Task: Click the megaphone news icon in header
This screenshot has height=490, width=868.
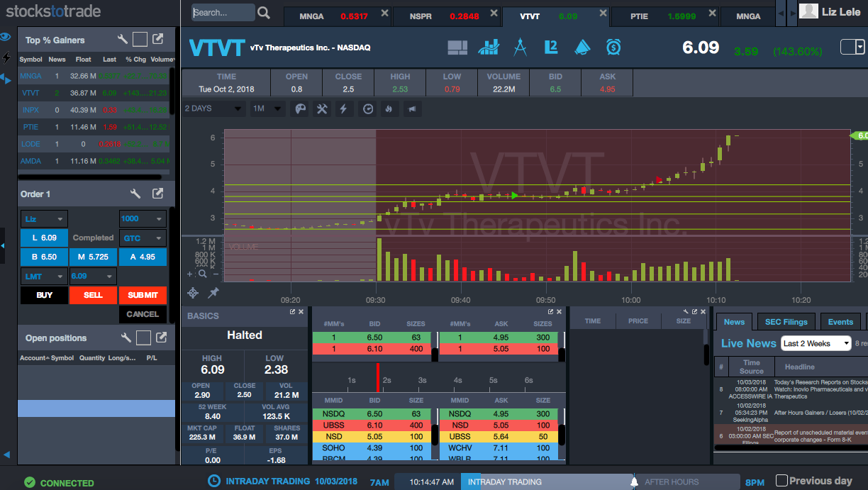Action: tap(582, 47)
